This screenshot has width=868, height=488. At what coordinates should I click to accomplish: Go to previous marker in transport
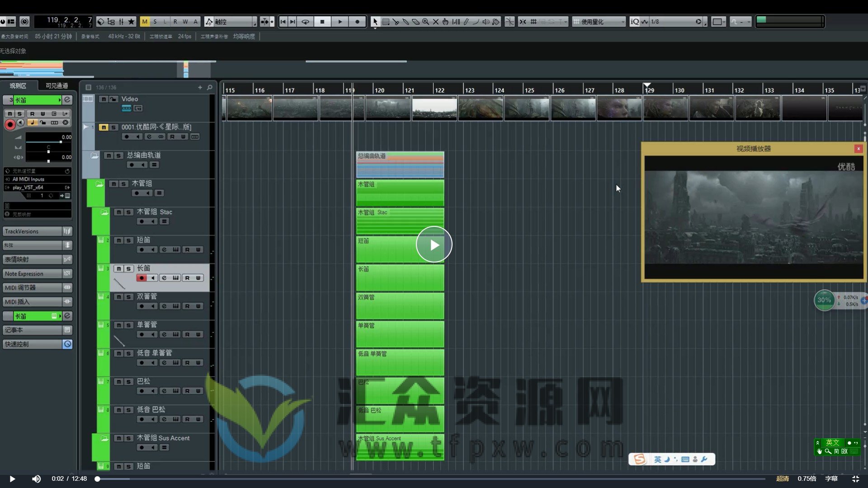[283, 21]
